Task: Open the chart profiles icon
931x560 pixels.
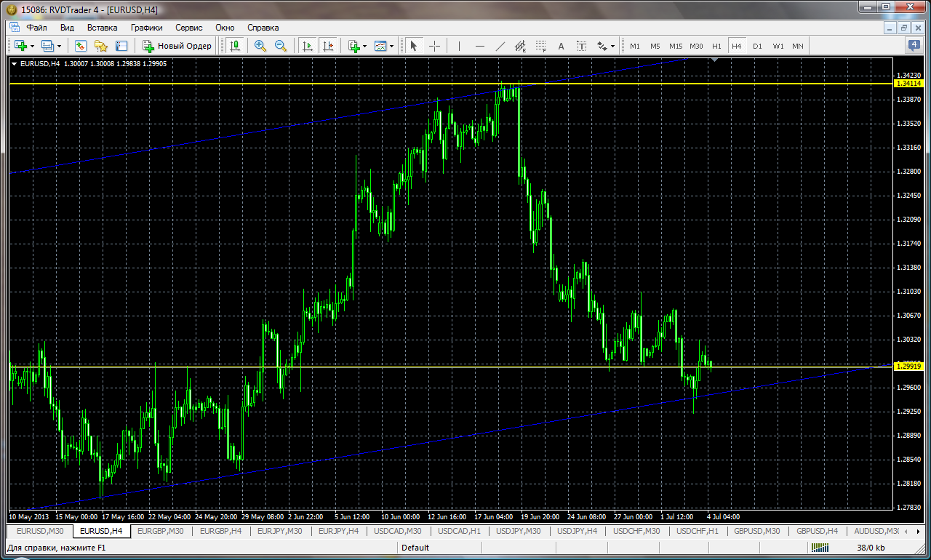Action: [48, 46]
